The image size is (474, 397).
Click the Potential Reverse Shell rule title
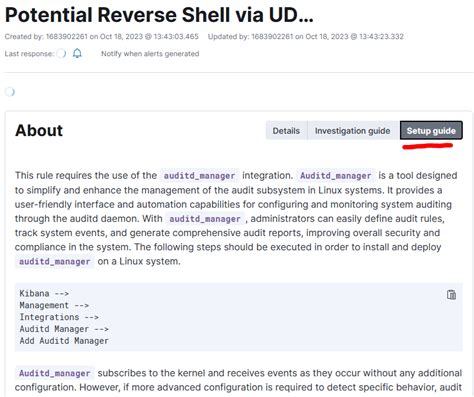click(159, 15)
